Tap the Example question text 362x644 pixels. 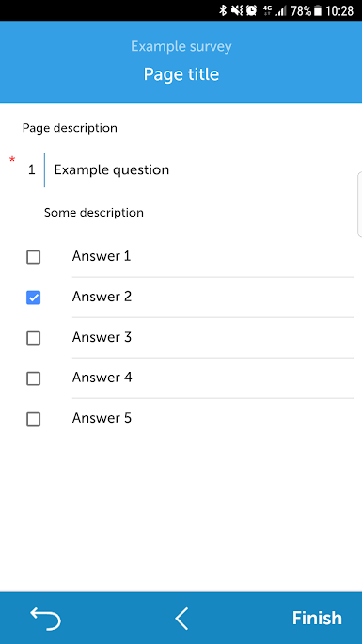tap(112, 170)
